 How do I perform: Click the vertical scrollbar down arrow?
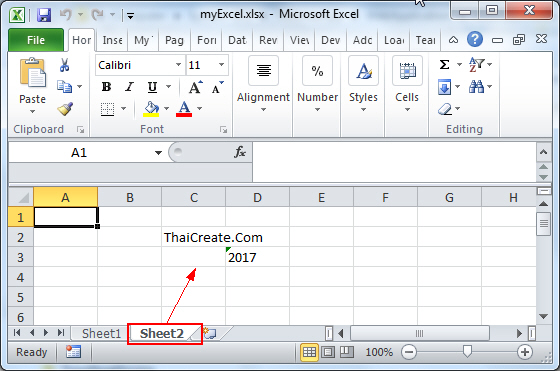pyautogui.click(x=544, y=316)
